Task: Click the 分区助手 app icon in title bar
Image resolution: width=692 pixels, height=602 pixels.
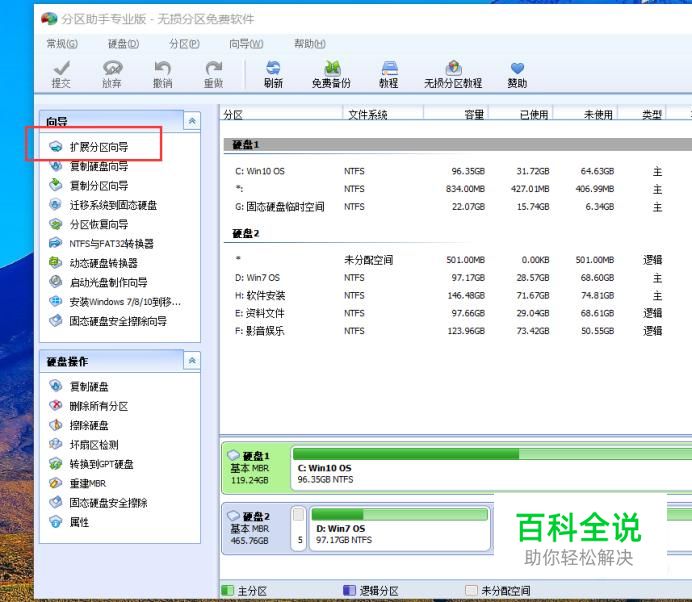Action: pos(49,19)
